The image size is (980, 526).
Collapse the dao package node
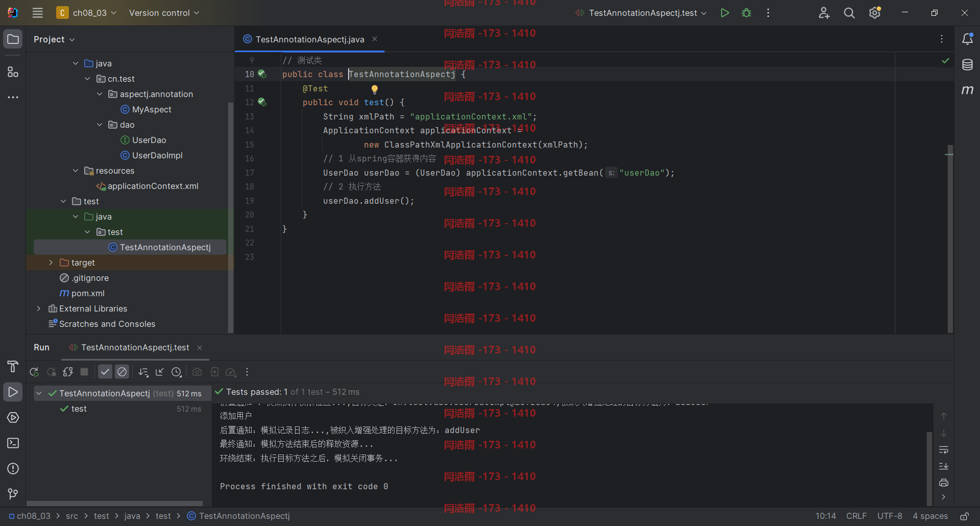pyautogui.click(x=100, y=125)
